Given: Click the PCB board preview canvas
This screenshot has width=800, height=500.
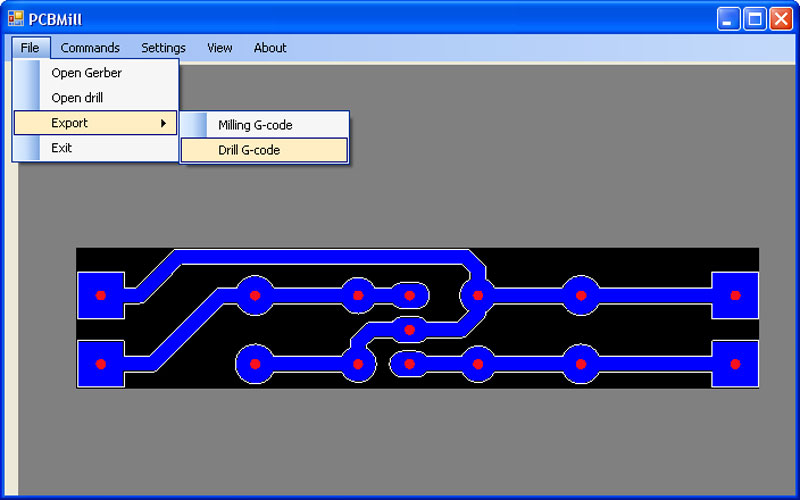Looking at the screenshot, I should pyautogui.click(x=417, y=318).
